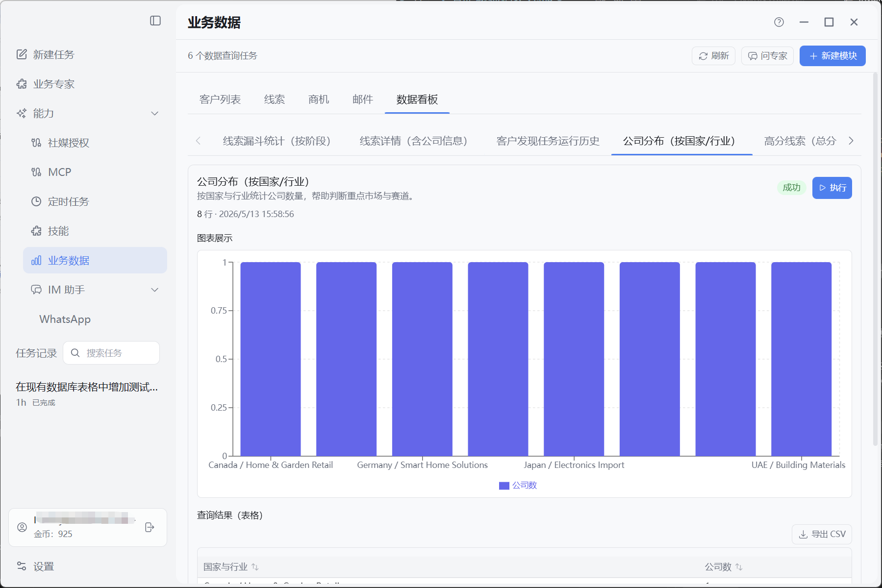Click the Japan / Electronics Import bar
Viewport: 882px width, 588px height.
(x=574, y=359)
